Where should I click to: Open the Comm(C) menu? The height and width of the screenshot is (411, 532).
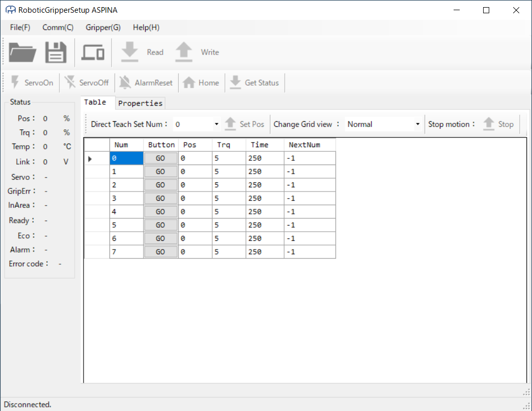[58, 28]
